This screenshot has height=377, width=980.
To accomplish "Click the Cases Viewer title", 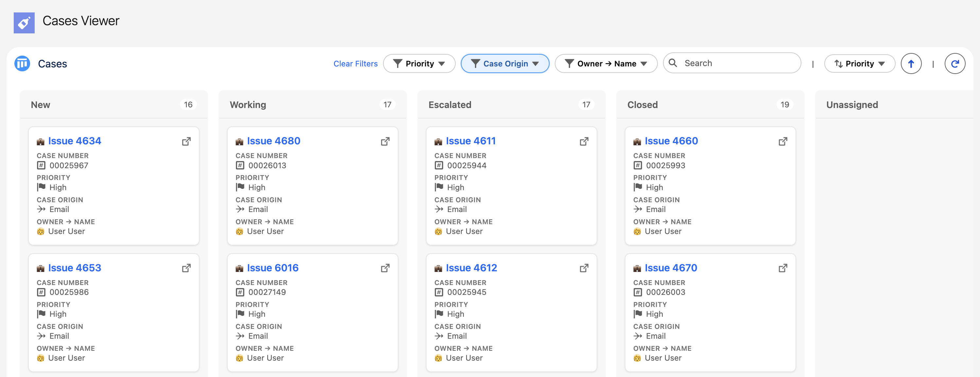I will [x=81, y=21].
